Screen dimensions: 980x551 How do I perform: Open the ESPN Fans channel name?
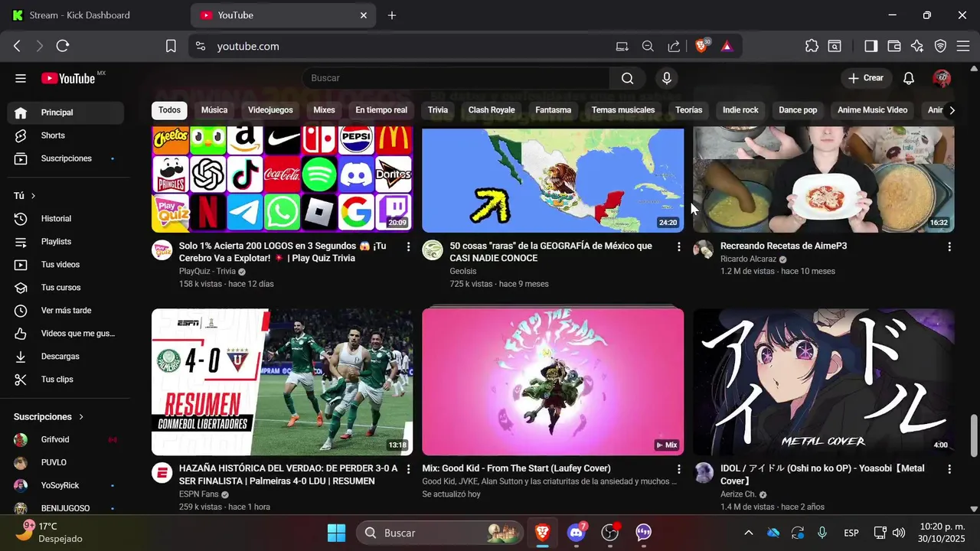198,494
